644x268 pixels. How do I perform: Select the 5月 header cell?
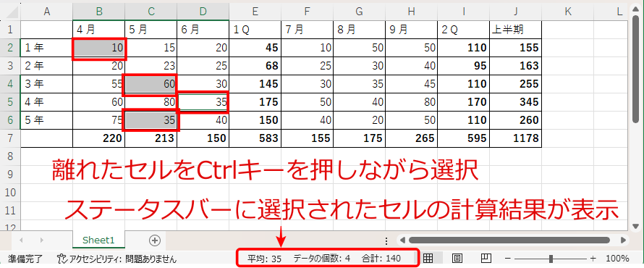(151, 30)
